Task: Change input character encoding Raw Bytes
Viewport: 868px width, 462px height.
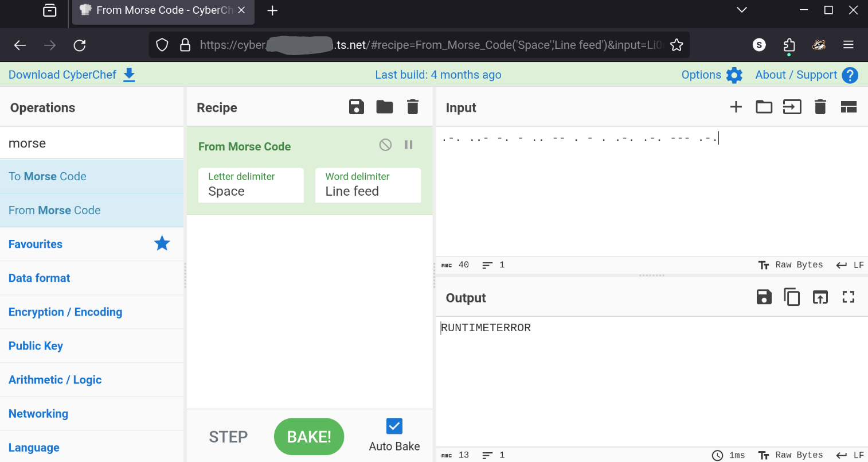Action: point(791,265)
